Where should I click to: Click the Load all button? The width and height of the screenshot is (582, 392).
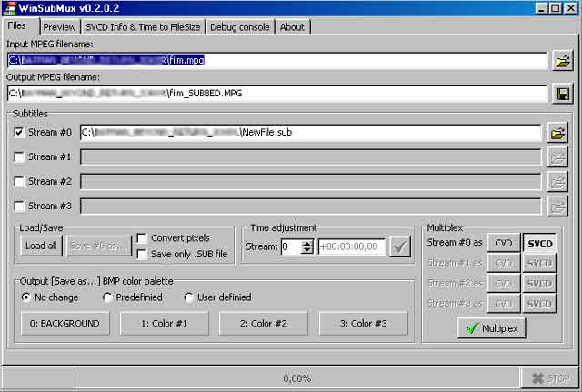click(41, 246)
